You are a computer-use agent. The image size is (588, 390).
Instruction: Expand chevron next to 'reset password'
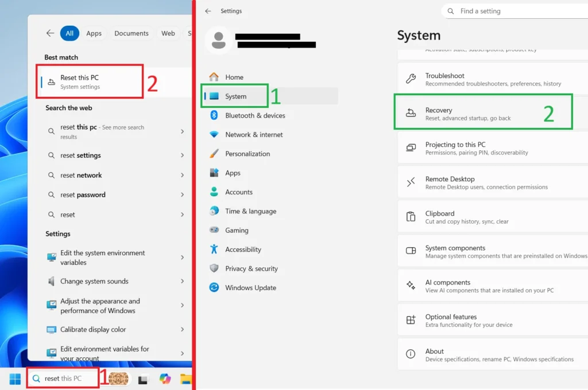[x=183, y=195]
